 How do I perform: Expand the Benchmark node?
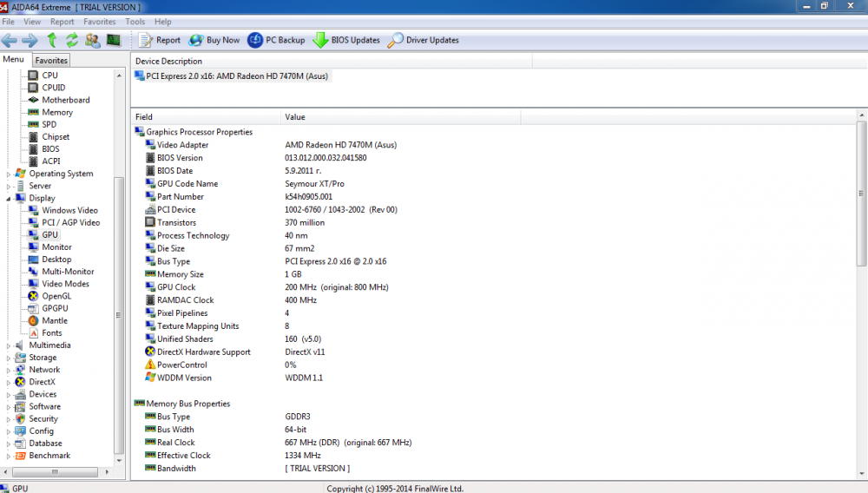tap(9, 457)
